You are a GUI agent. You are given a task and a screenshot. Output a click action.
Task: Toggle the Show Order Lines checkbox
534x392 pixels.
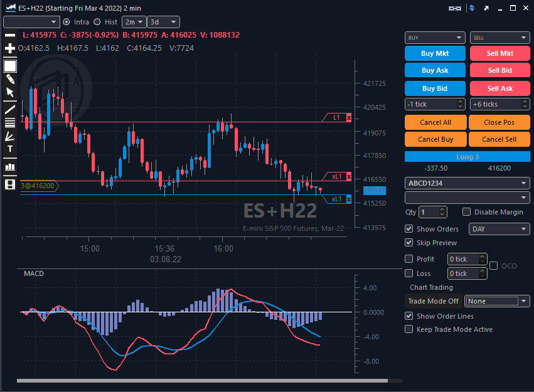tap(409, 316)
